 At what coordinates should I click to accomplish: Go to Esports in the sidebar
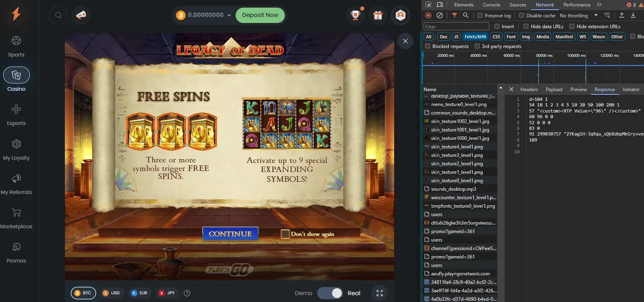16,115
